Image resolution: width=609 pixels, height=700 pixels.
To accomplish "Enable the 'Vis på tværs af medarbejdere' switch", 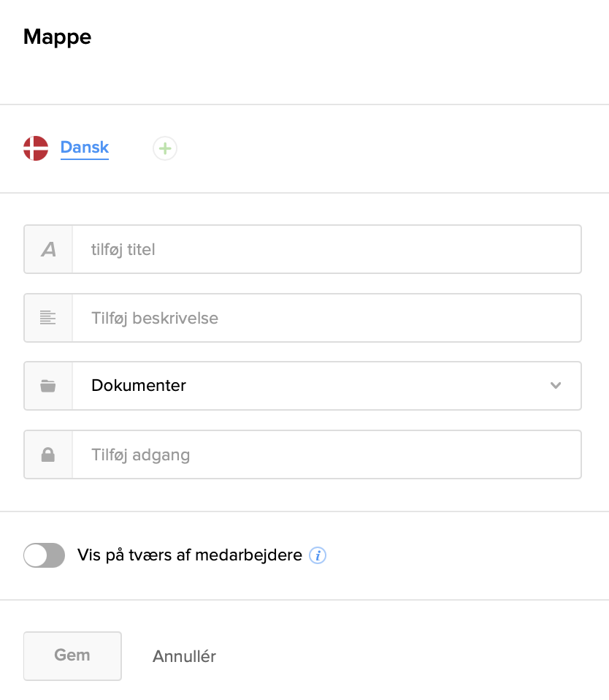I will click(45, 556).
